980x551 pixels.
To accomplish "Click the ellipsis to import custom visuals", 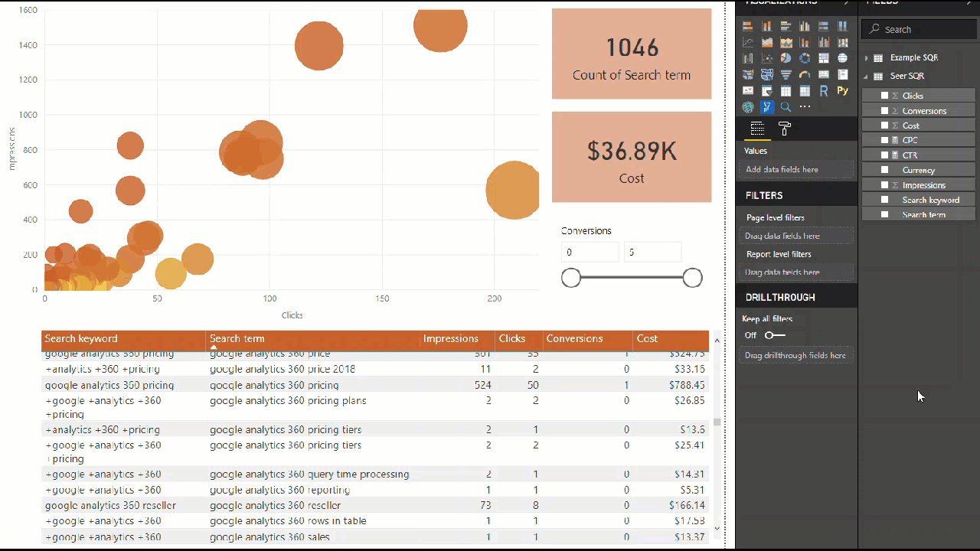I will point(805,107).
